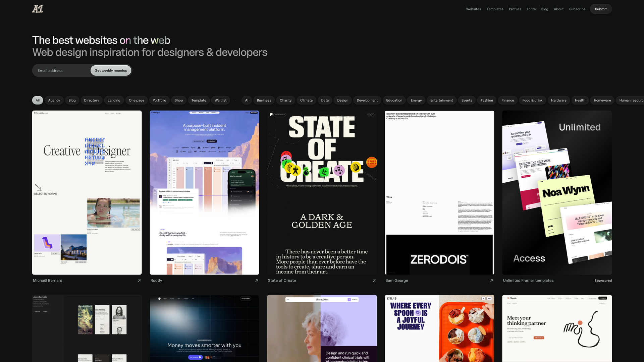
Task: Expand the Introduction dropdown on State of Create
Action: pyautogui.click(x=279, y=115)
